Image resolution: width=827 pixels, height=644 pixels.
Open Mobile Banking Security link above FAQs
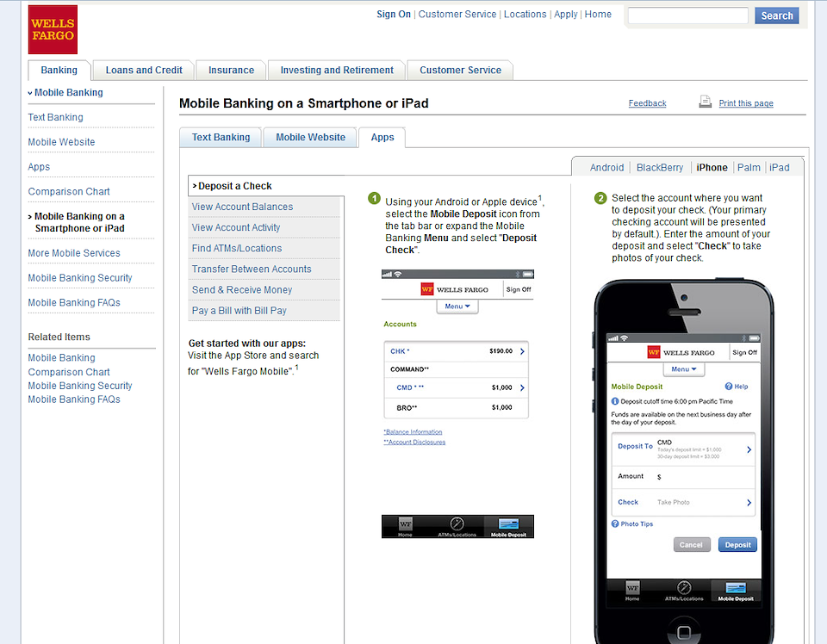click(x=79, y=278)
